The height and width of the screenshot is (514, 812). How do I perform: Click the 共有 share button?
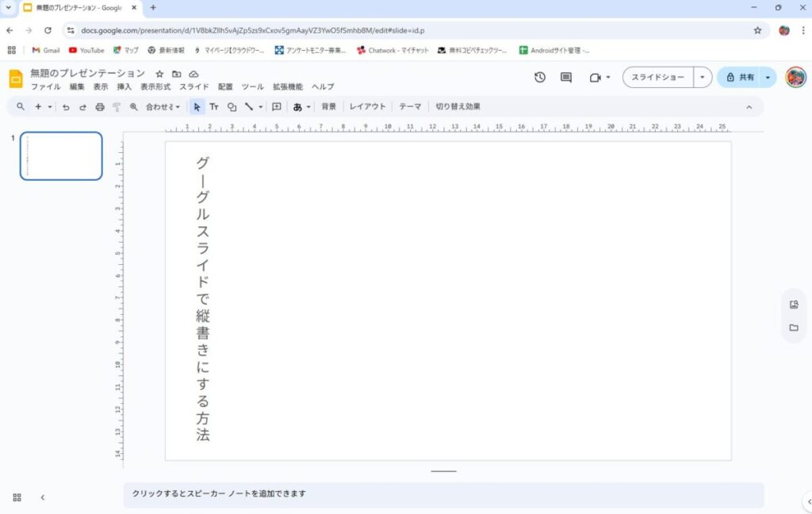739,77
